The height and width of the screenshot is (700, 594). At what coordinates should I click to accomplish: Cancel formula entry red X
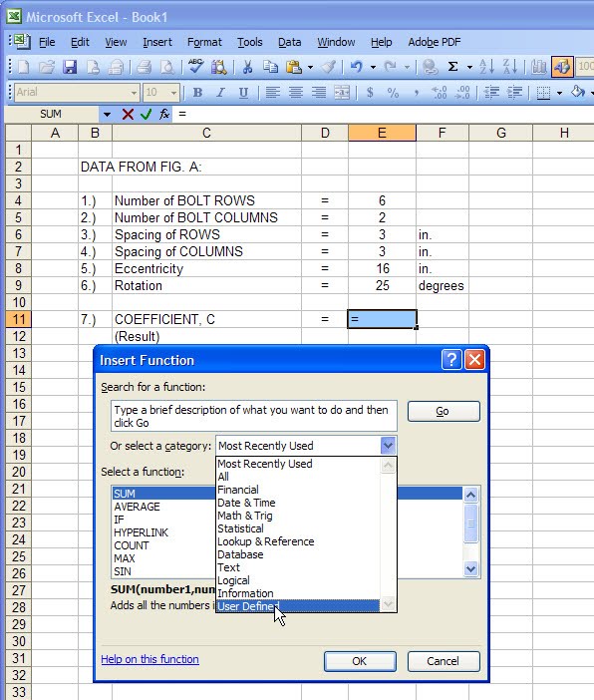click(x=128, y=115)
